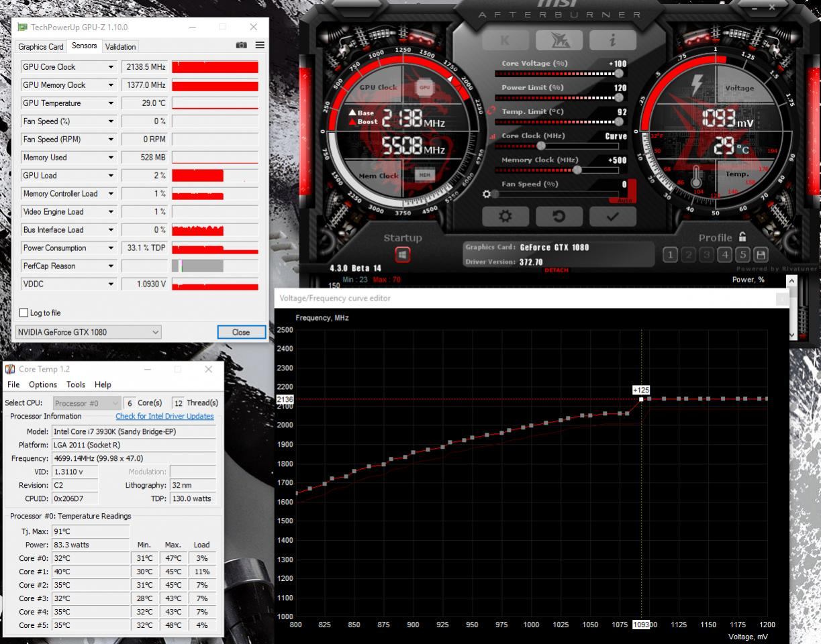Click the GPU Core Clock value 2138.5 MHz

click(x=144, y=67)
